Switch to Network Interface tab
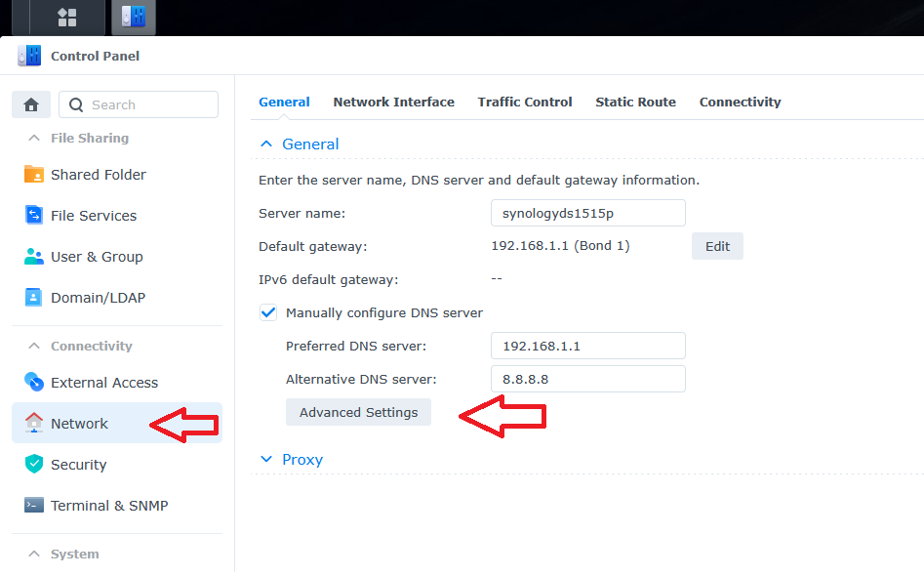 pyautogui.click(x=393, y=102)
